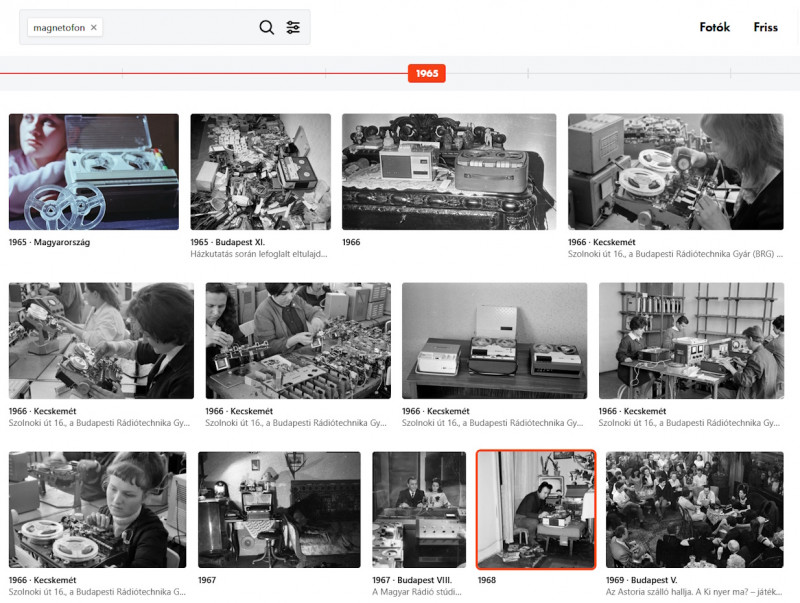Viewport: 800px width, 603px height.
Task: Click the 'Házkutatás során lefoglalt' description text
Action: click(x=259, y=254)
